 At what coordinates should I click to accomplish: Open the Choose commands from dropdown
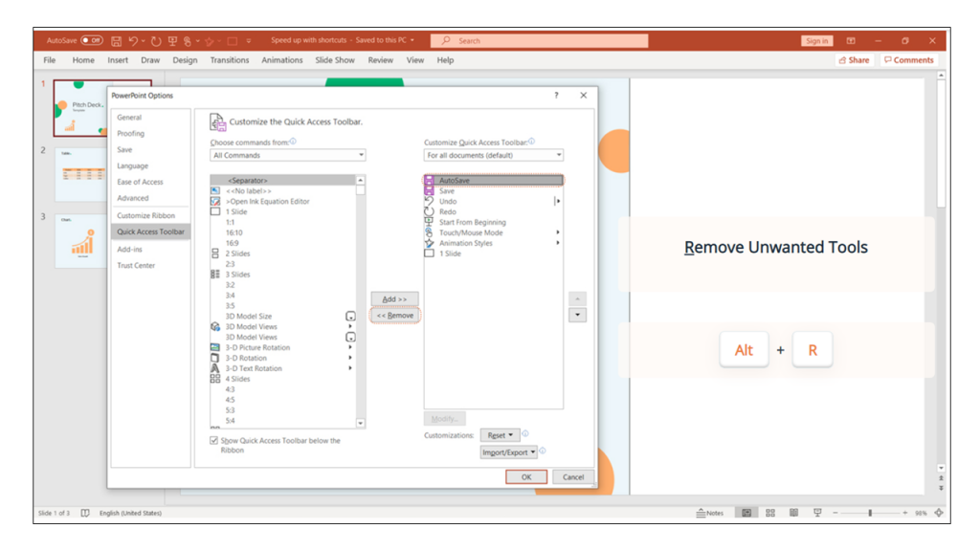(287, 154)
